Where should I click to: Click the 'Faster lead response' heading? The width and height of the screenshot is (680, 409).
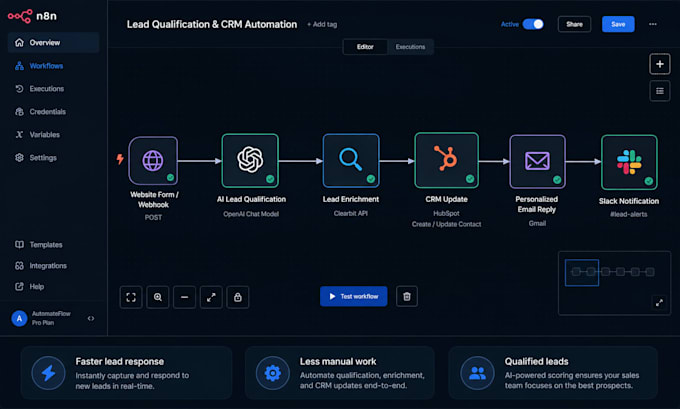pyautogui.click(x=120, y=361)
